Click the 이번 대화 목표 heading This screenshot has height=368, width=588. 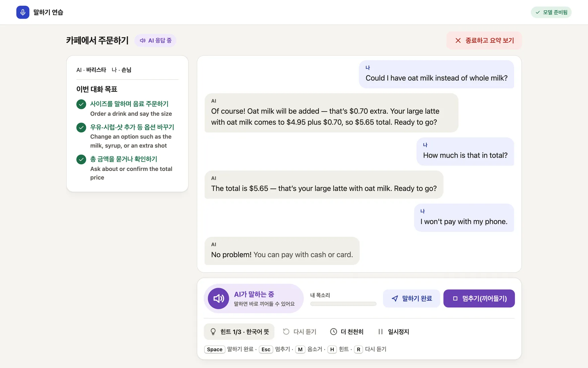97,89
